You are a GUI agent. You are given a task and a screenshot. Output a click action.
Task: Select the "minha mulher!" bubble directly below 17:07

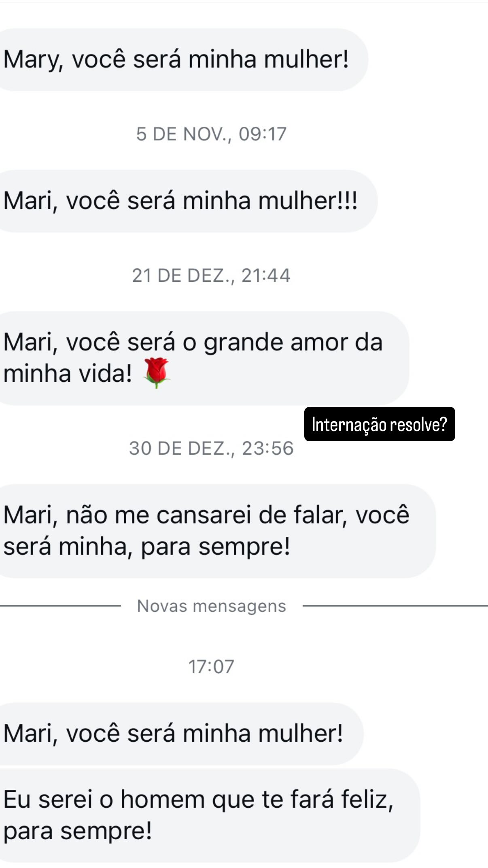coord(174,734)
